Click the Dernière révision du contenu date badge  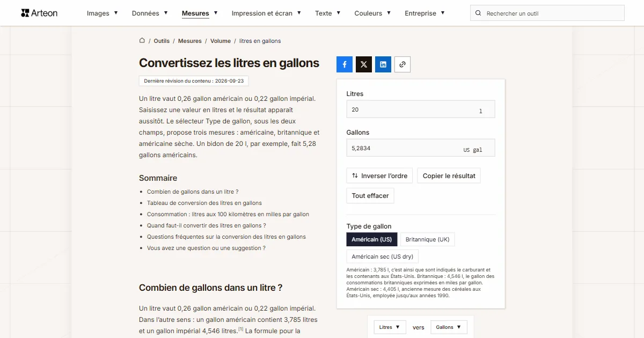click(194, 81)
